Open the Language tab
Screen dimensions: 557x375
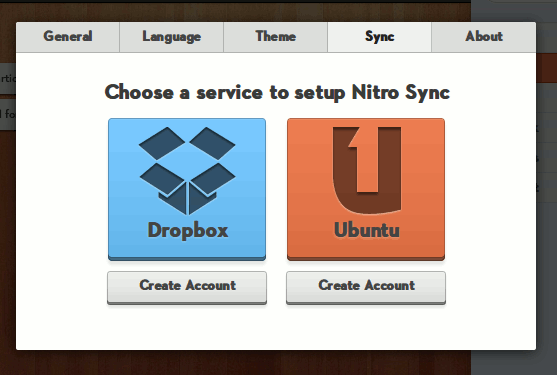coord(172,37)
